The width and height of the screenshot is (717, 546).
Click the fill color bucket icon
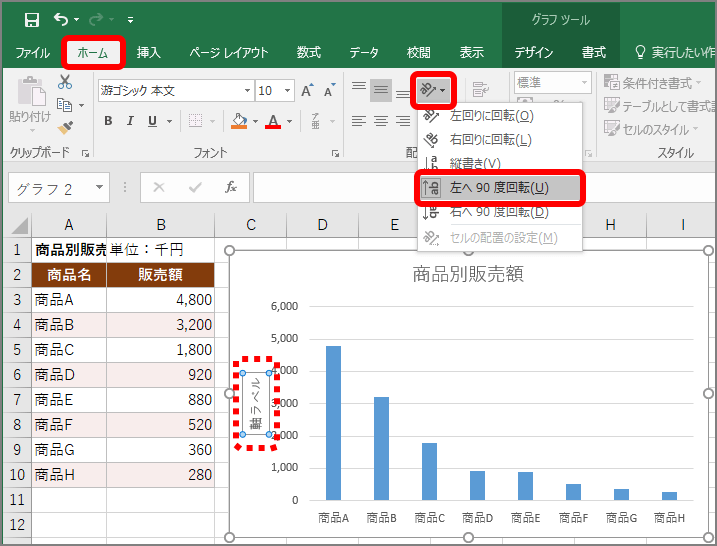point(239,121)
